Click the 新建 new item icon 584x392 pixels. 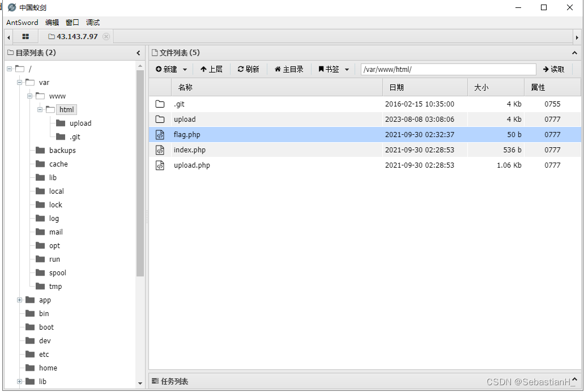159,69
